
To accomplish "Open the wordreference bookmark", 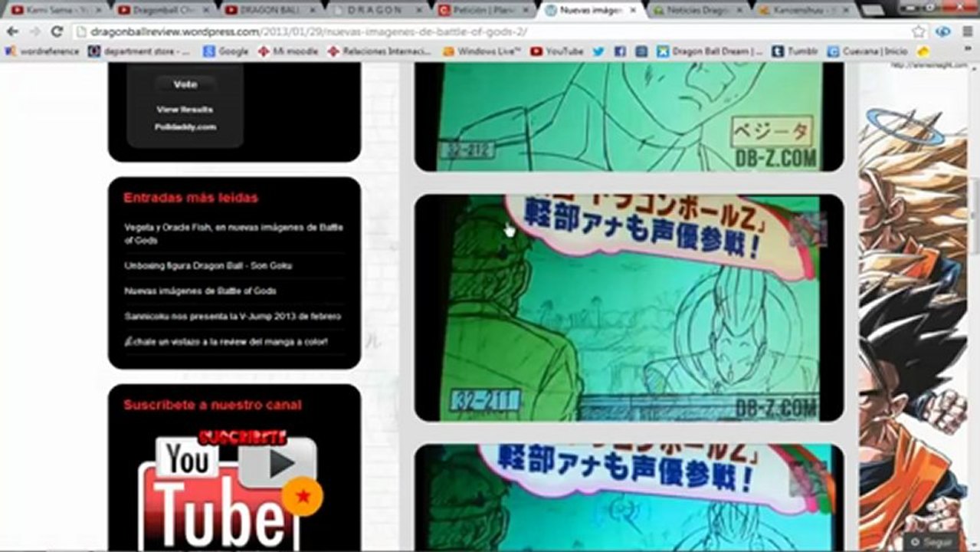I will tap(42, 51).
